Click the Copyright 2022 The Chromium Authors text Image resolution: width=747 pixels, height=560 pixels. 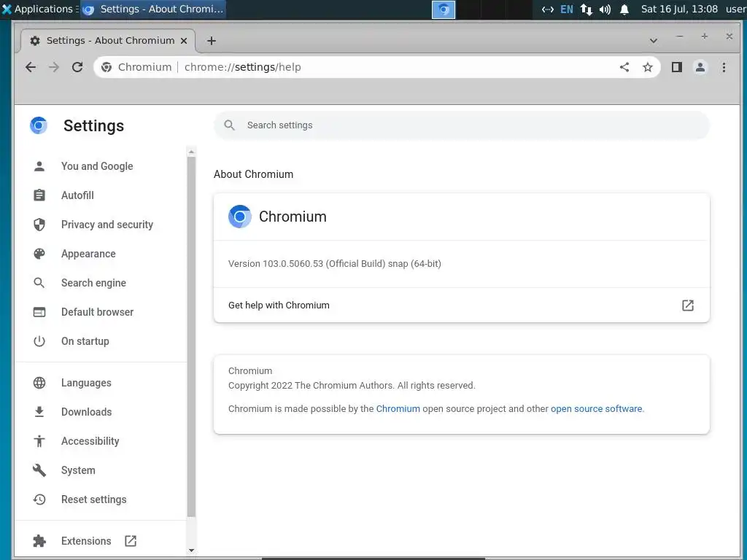[x=352, y=385]
